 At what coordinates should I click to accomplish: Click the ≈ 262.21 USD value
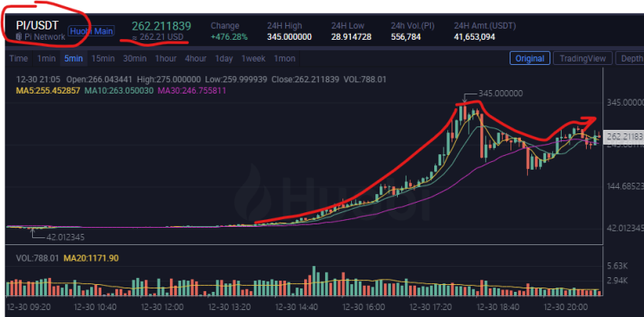[157, 37]
